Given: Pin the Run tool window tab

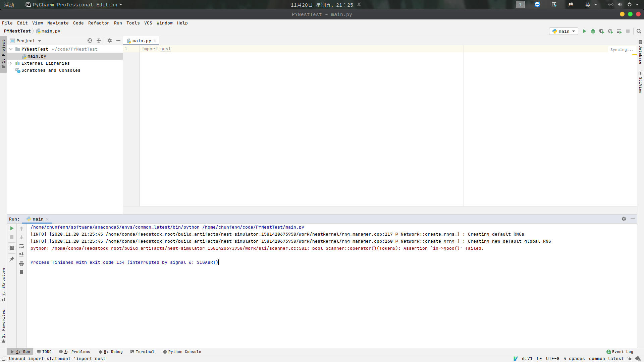Looking at the screenshot, I should point(12,259).
